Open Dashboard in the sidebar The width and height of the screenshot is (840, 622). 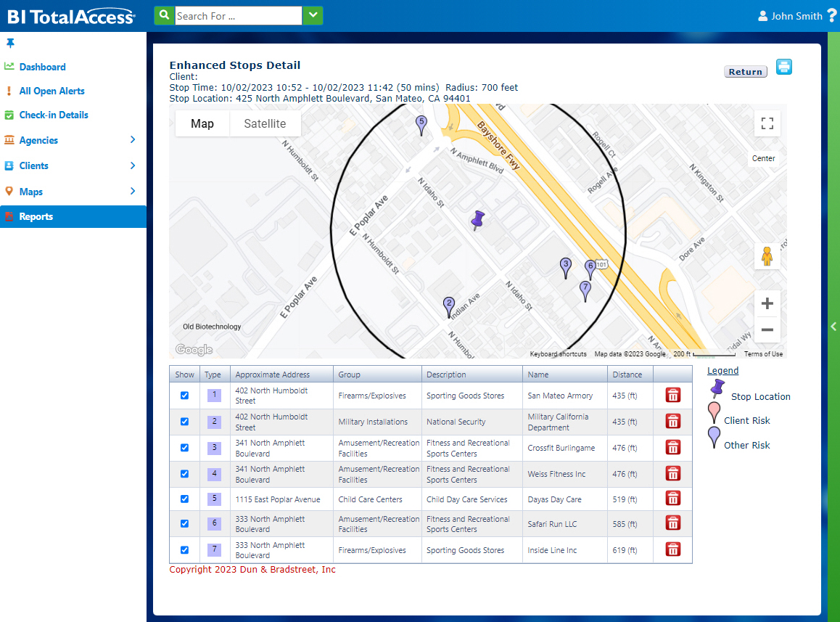click(x=42, y=67)
